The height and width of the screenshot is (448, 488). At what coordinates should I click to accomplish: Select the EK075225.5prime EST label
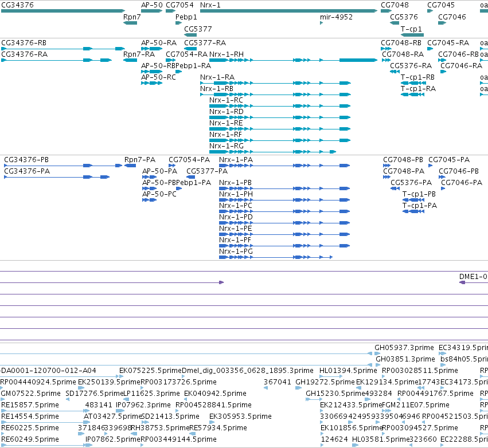pyautogui.click(x=150, y=370)
